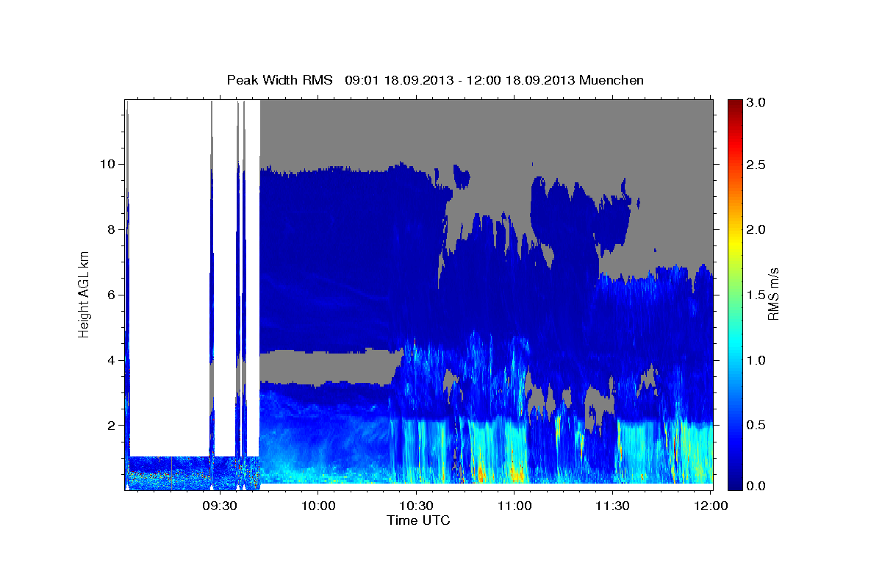The height and width of the screenshot is (588, 882).
Task: Click the height axis label '6'
Action: point(112,295)
